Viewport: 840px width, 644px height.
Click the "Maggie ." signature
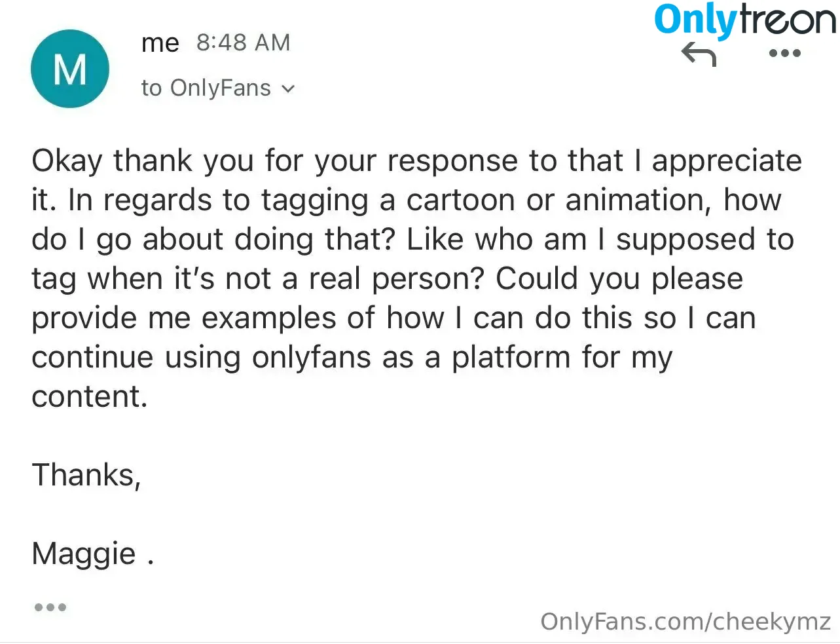92,554
